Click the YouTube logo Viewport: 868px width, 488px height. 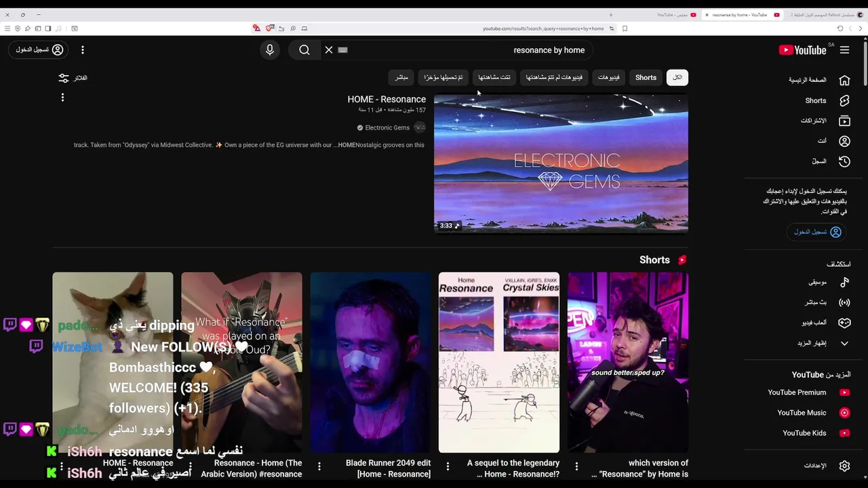click(802, 50)
